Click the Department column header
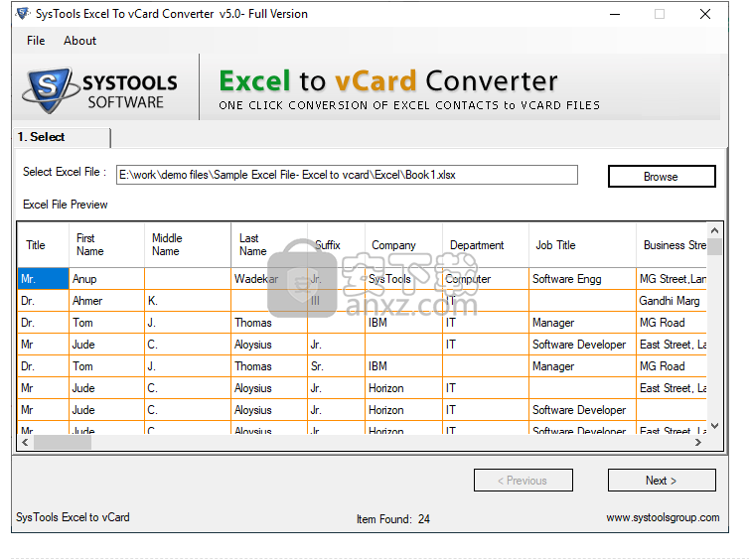 tap(486, 245)
